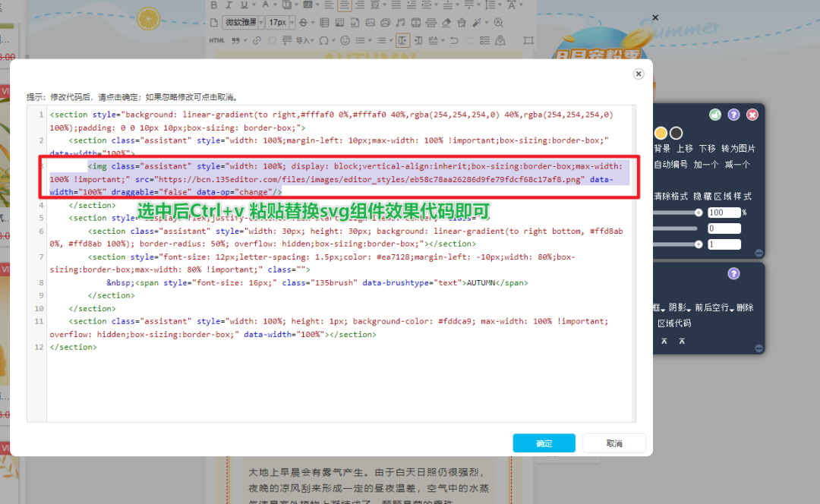The height and width of the screenshot is (504, 820).
Task: Click the green lock icon in side panel
Action: click(715, 115)
